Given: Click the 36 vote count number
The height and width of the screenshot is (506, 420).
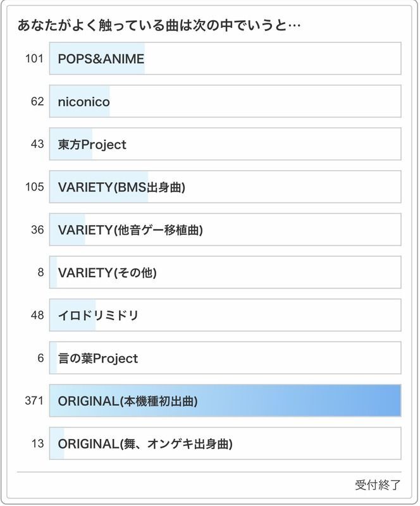Looking at the screenshot, I should pos(37,230).
